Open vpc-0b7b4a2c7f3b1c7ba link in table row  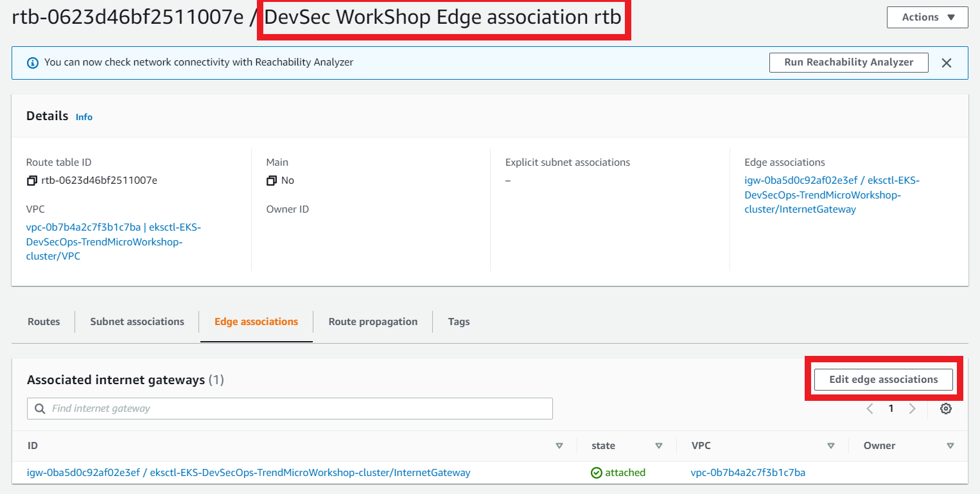tap(748, 473)
